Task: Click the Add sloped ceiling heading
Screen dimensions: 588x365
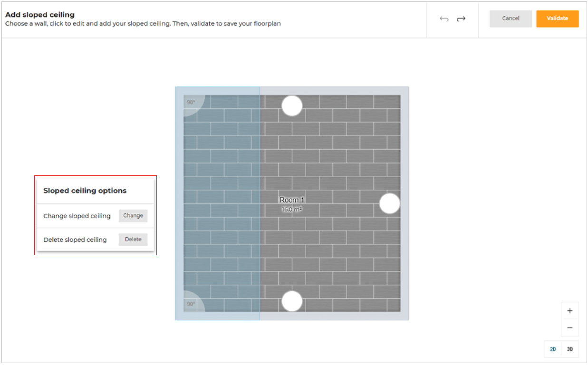Action: 40,15
